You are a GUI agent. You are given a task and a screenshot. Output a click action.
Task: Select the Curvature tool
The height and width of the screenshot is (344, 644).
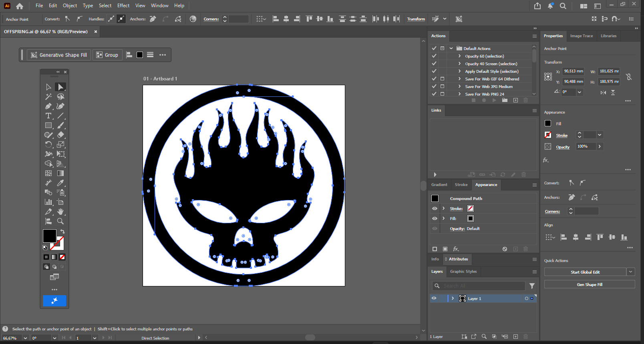pos(60,106)
